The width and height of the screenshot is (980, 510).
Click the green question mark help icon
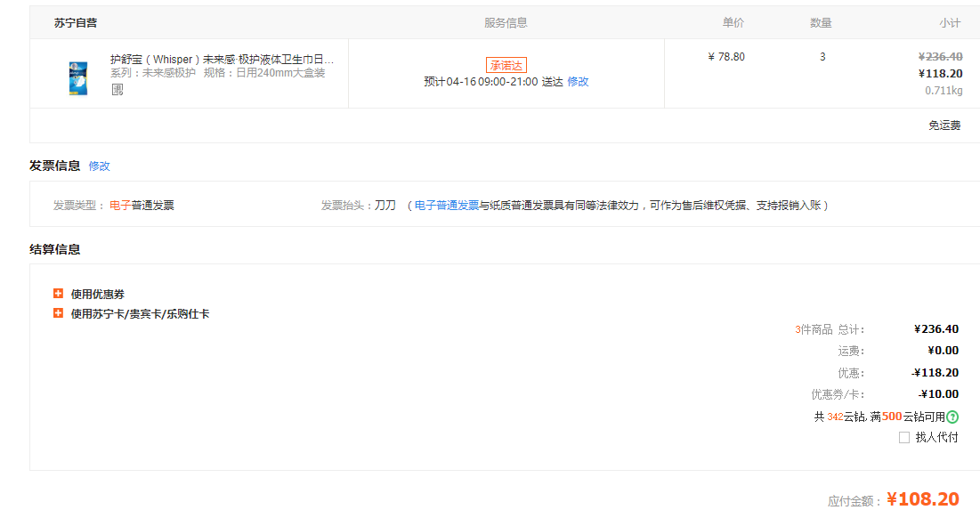pos(952,417)
